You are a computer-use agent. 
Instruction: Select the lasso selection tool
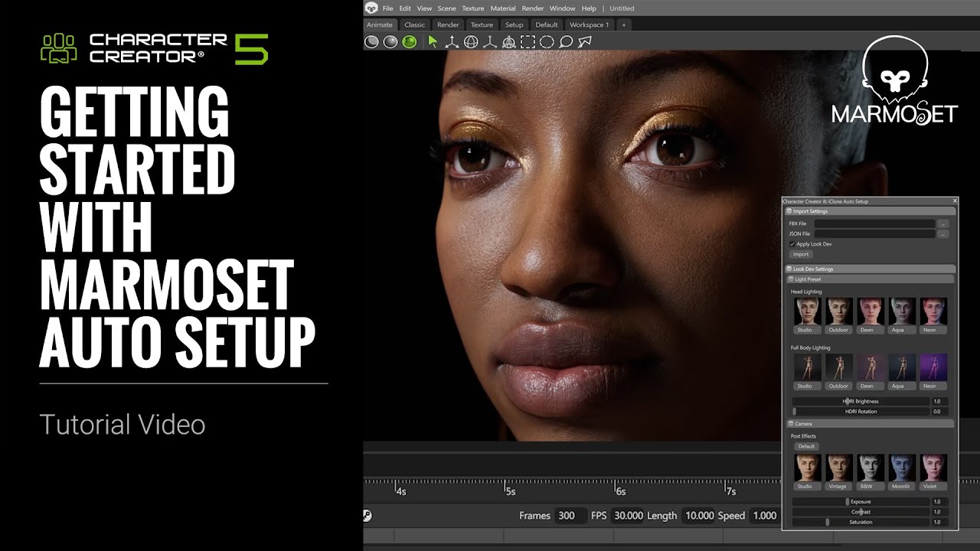pyautogui.click(x=566, y=42)
